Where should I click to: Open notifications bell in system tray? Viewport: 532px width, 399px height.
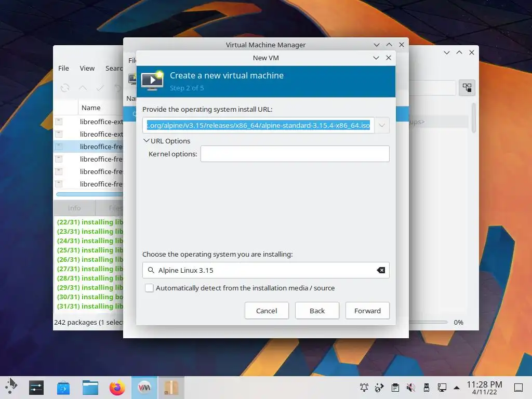pos(364,387)
